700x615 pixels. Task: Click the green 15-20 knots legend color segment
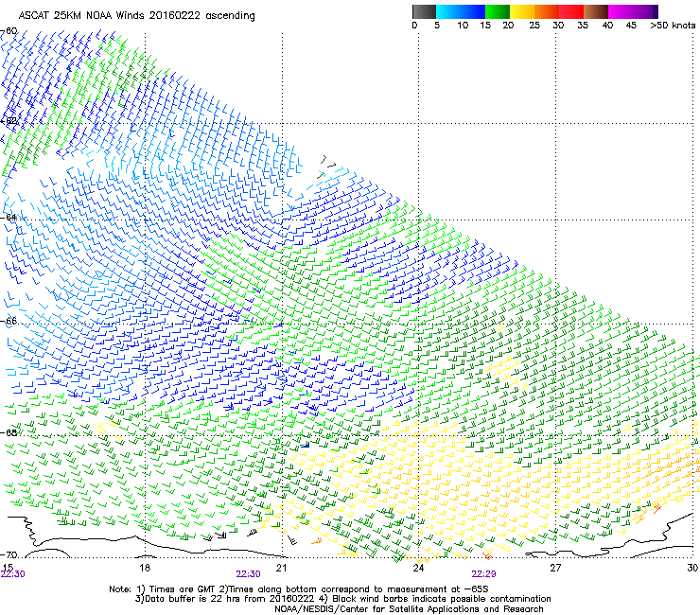[x=498, y=11]
